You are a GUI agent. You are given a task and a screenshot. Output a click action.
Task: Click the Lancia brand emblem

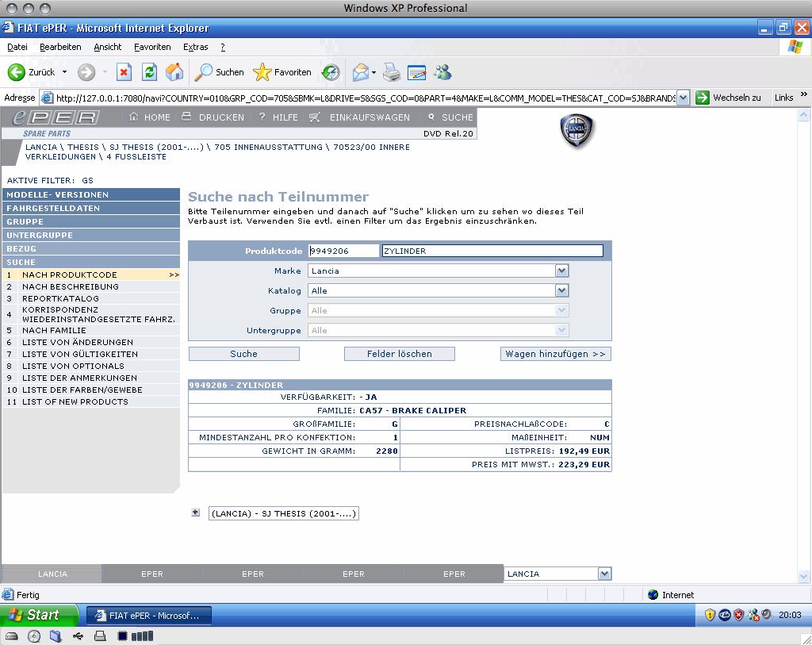[577, 131]
